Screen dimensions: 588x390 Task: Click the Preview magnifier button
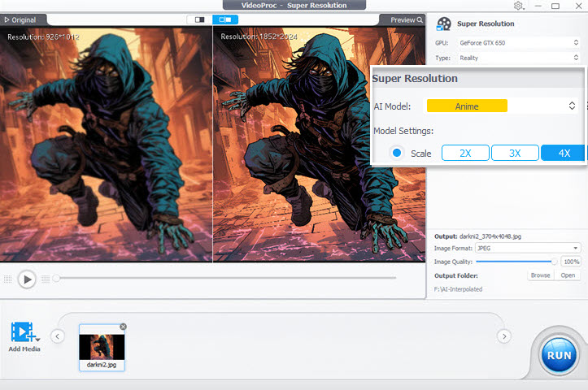[x=407, y=19]
